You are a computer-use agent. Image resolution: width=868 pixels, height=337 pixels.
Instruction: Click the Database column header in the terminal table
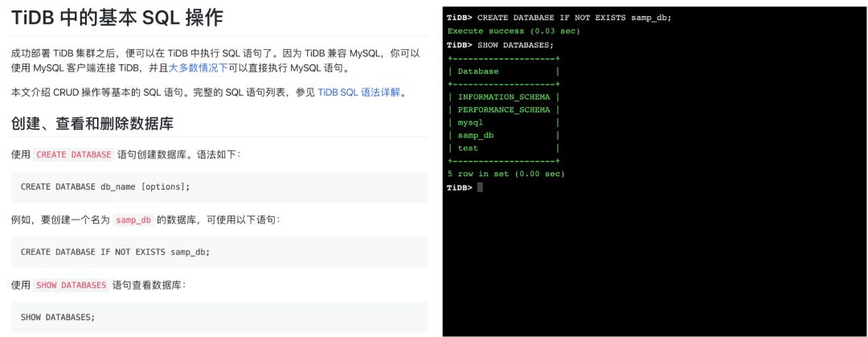pyautogui.click(x=478, y=71)
